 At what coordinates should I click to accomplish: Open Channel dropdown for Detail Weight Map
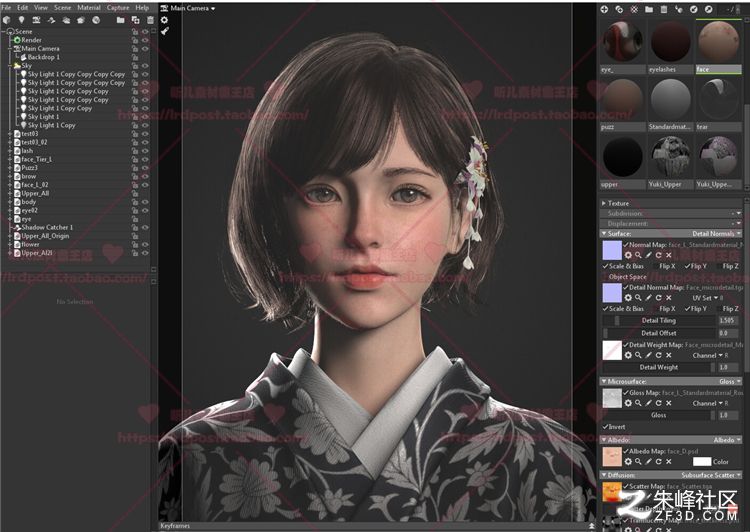(x=707, y=355)
